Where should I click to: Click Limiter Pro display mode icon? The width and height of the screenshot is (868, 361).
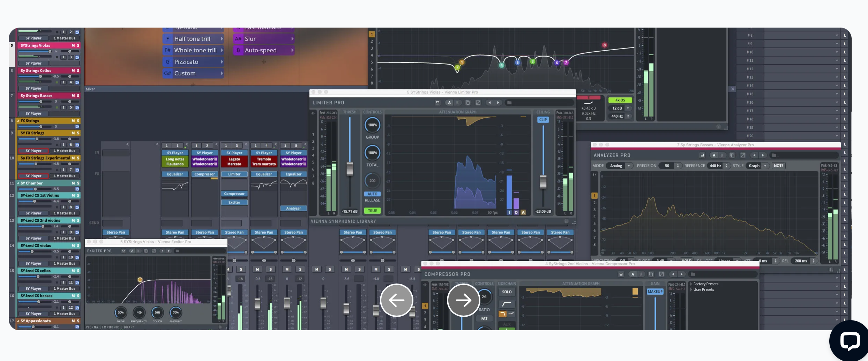click(437, 103)
